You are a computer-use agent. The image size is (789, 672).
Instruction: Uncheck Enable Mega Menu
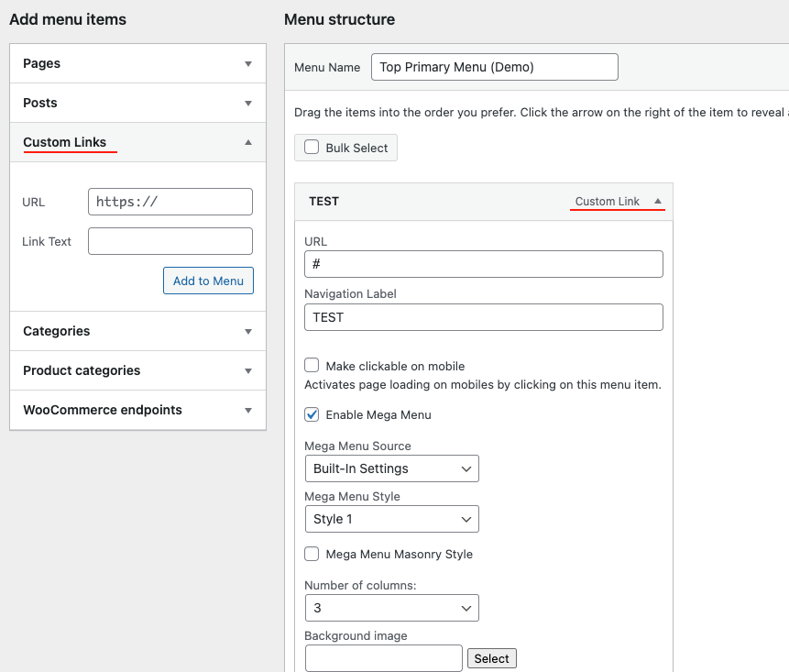point(312,415)
